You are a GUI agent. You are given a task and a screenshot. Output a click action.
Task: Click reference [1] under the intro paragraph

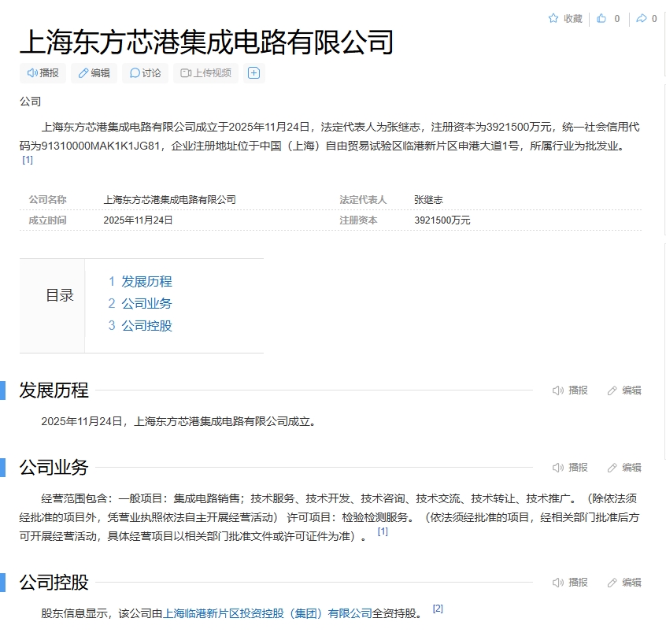pos(28,160)
